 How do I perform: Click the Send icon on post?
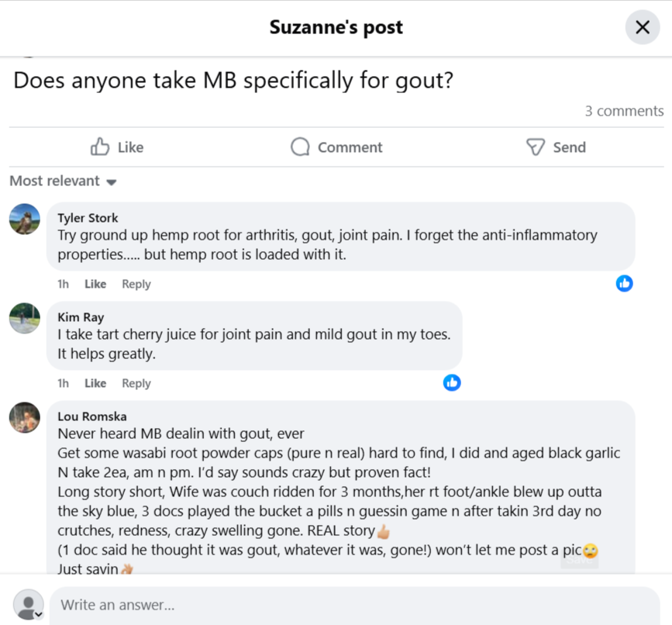tap(536, 147)
